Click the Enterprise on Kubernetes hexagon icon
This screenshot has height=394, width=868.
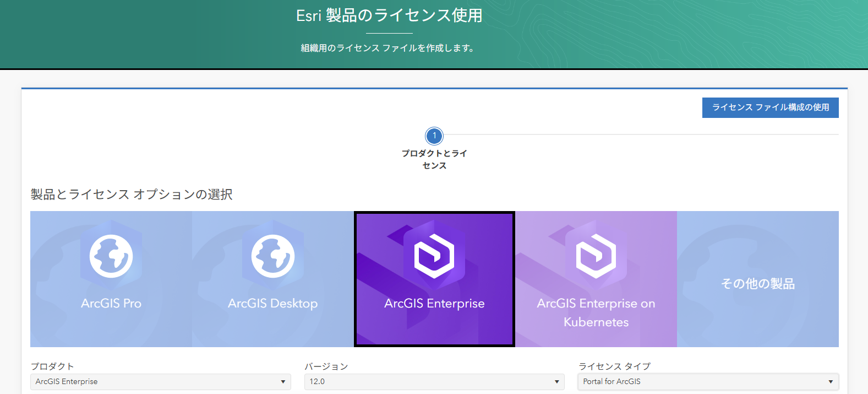596,256
